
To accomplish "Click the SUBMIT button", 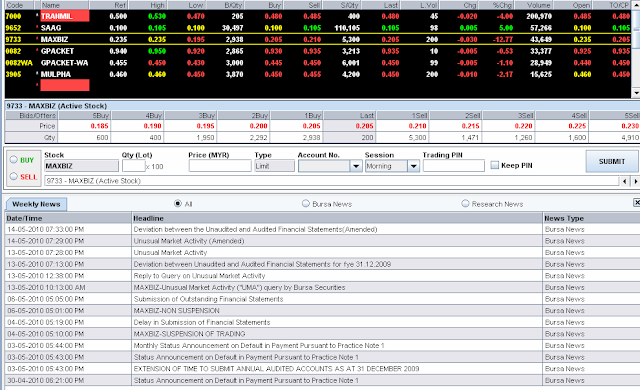I will click(611, 162).
